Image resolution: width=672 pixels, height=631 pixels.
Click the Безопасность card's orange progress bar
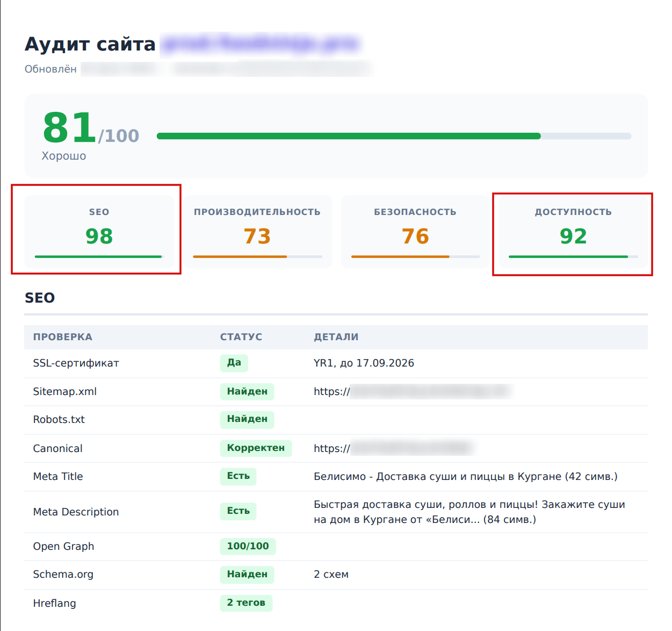pos(415,256)
